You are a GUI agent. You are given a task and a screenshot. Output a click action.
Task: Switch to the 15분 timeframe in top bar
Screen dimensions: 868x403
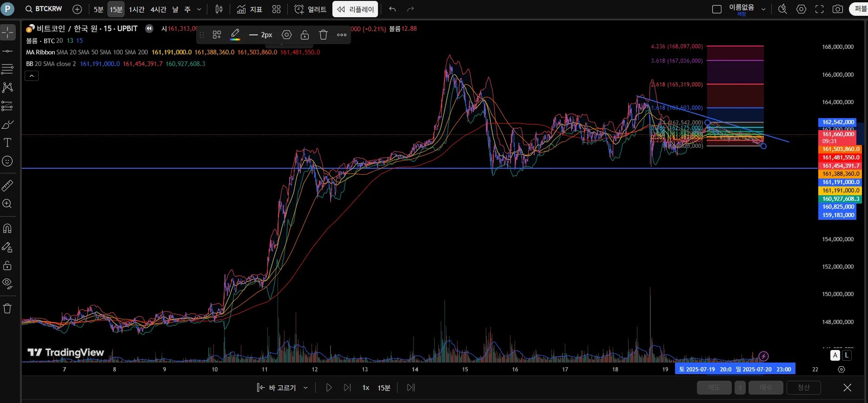[x=116, y=9]
